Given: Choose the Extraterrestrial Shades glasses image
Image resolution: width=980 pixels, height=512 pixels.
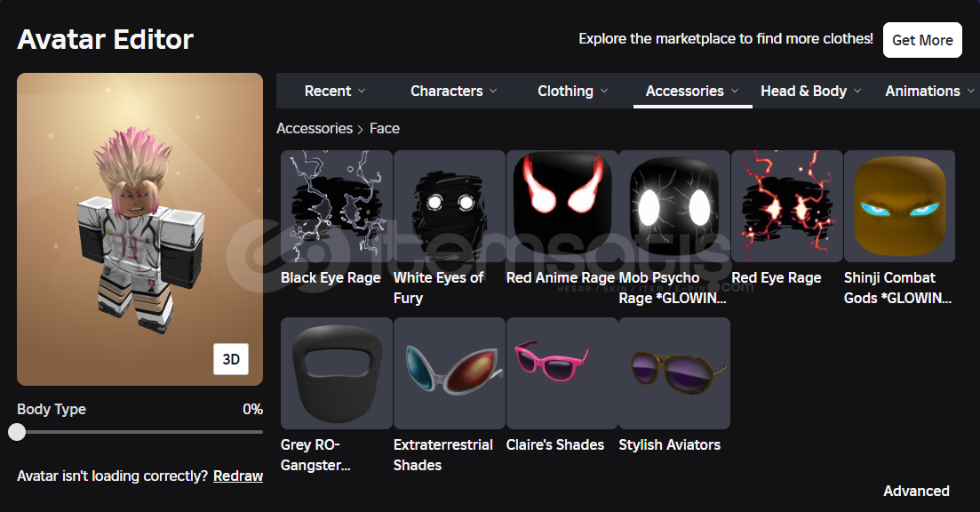Looking at the screenshot, I should click(x=450, y=373).
